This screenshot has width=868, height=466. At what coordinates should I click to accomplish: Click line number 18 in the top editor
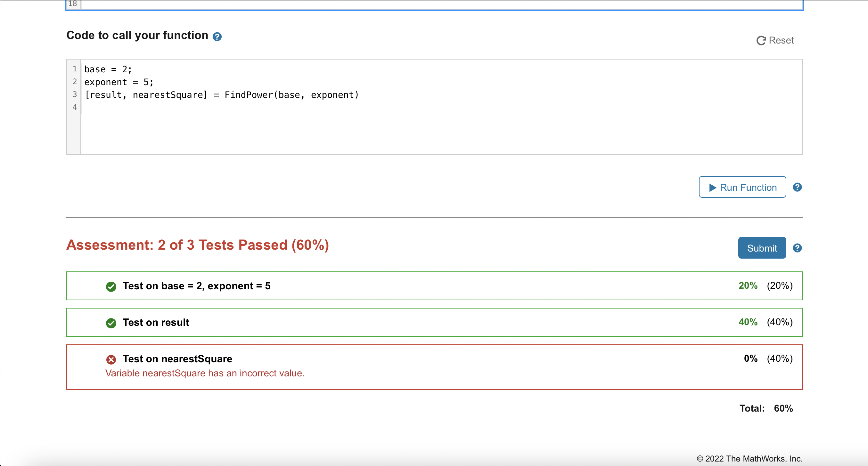(x=73, y=4)
